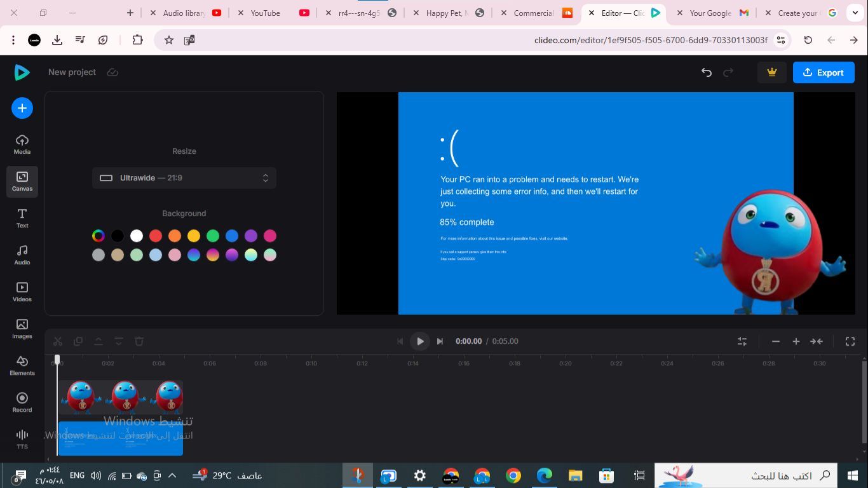Select the Text tool in sidebar

point(22,218)
